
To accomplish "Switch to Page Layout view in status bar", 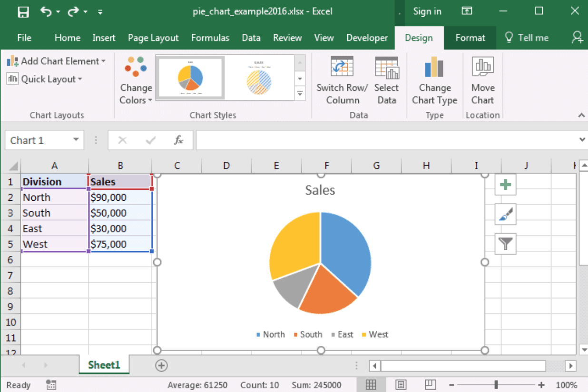I will pyautogui.click(x=401, y=384).
